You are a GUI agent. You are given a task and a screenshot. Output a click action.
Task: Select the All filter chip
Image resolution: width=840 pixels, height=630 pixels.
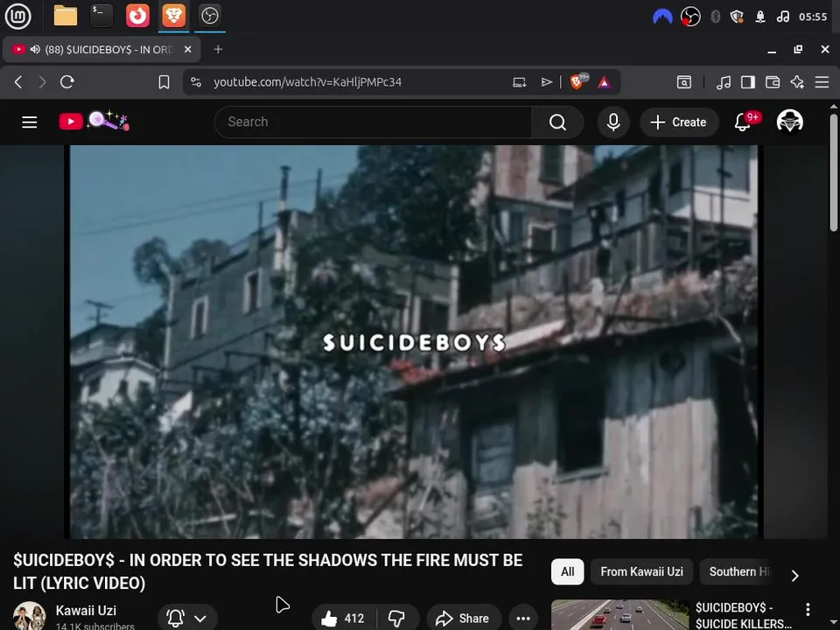[x=567, y=571]
